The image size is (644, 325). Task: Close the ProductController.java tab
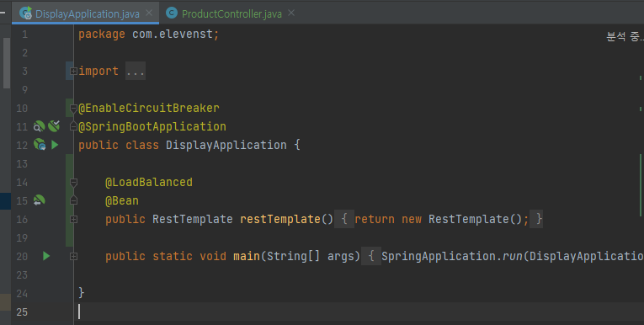[291, 13]
